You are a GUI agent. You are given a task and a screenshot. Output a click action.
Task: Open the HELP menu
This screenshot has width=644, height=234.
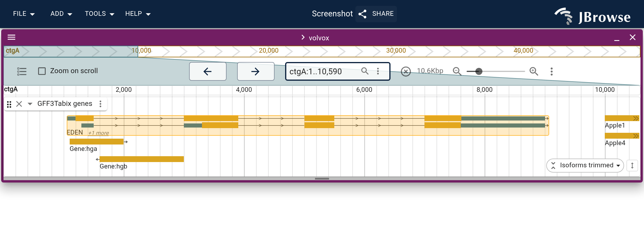tap(138, 14)
